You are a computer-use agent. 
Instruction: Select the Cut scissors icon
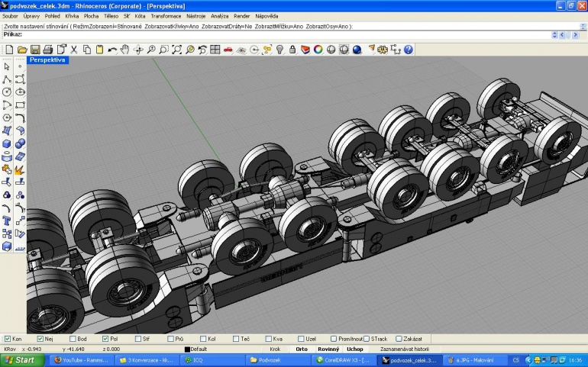click(74, 50)
